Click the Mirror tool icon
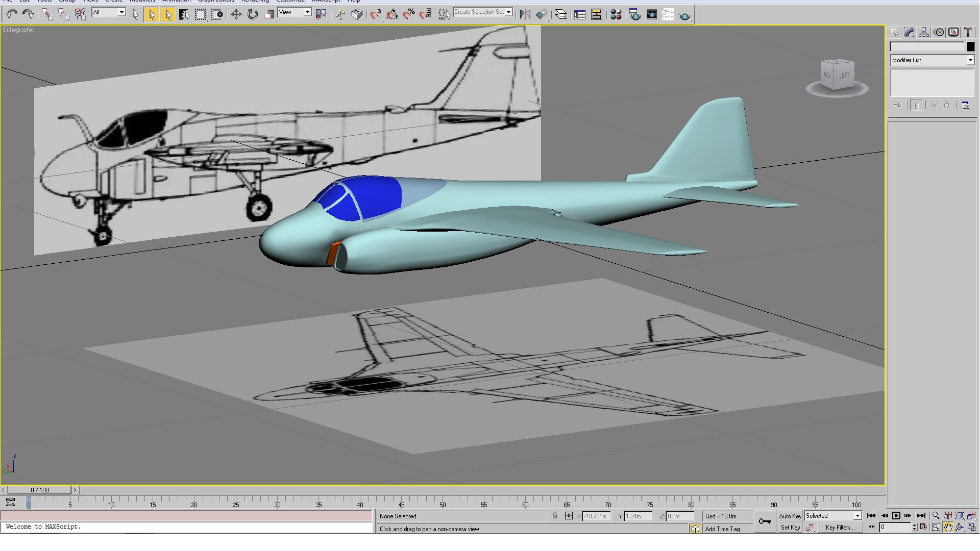 click(x=525, y=14)
